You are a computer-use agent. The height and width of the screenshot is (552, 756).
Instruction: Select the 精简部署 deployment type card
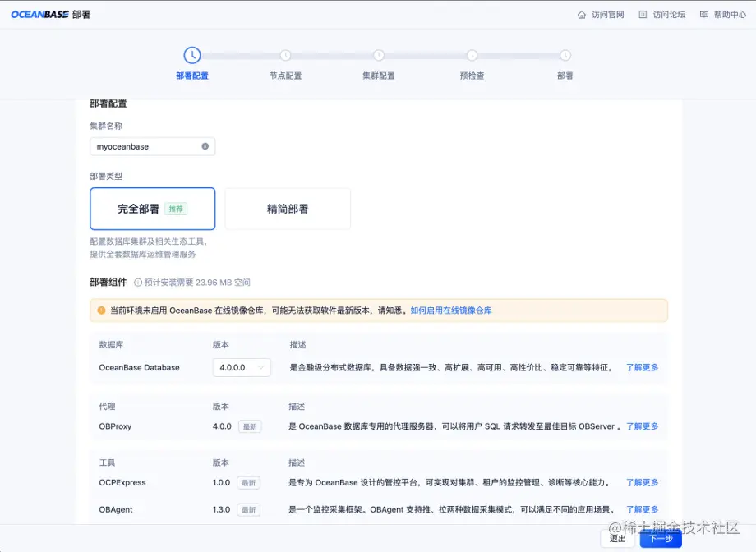click(288, 209)
